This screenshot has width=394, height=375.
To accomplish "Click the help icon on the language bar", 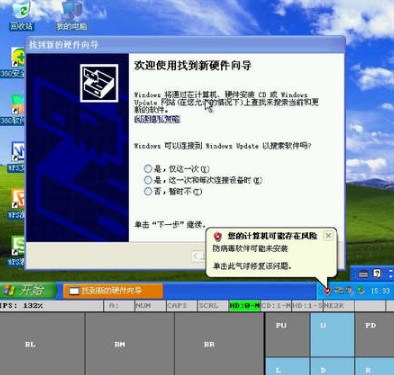I will [377, 274].
